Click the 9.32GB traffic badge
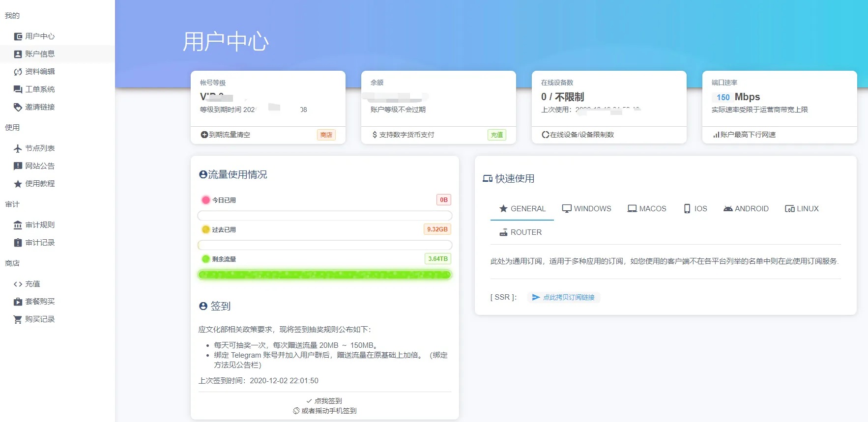 [x=437, y=229]
